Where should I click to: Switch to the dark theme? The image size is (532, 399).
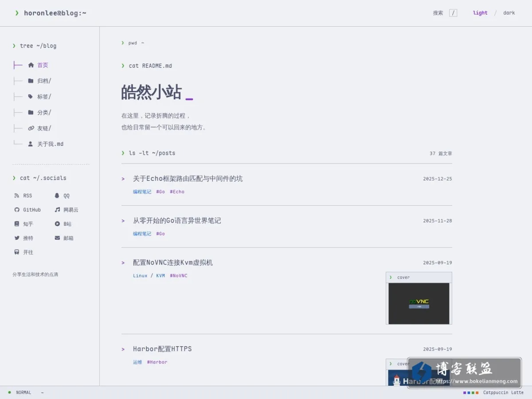coord(509,13)
